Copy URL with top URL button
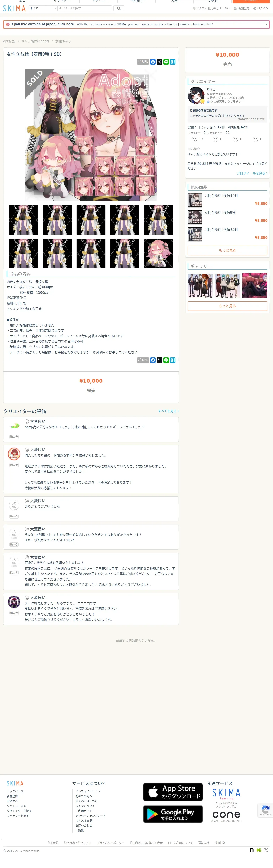This screenshot has height=868, width=273. pos(143,62)
